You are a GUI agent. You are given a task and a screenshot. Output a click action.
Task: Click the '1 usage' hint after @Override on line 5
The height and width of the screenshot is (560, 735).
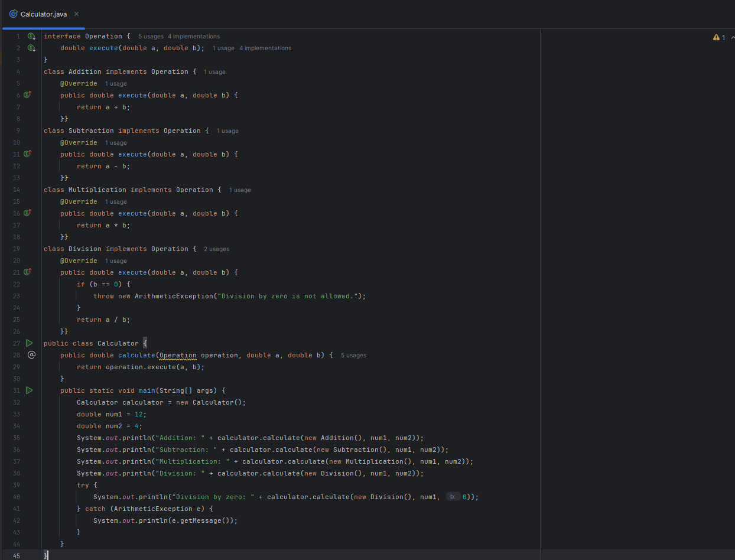tap(116, 84)
